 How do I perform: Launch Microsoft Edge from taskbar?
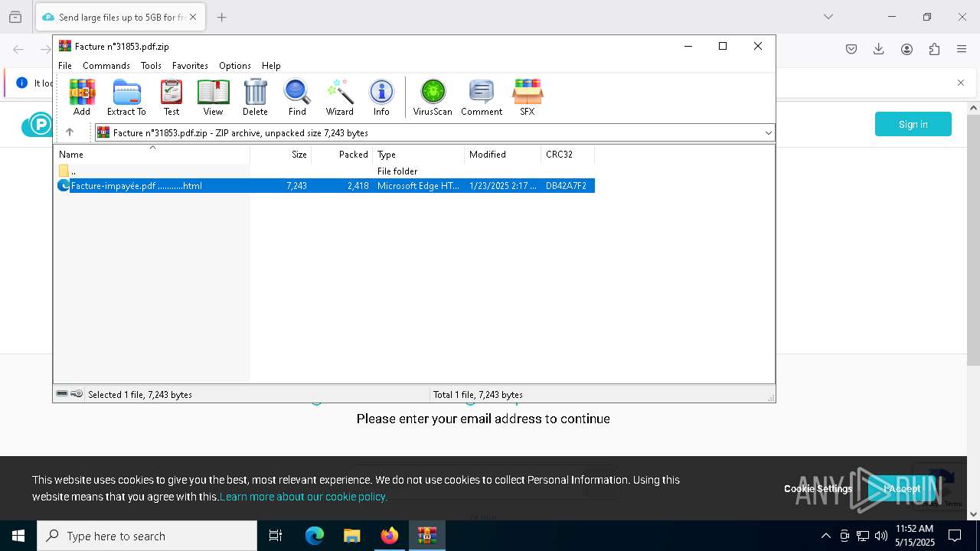point(315,536)
